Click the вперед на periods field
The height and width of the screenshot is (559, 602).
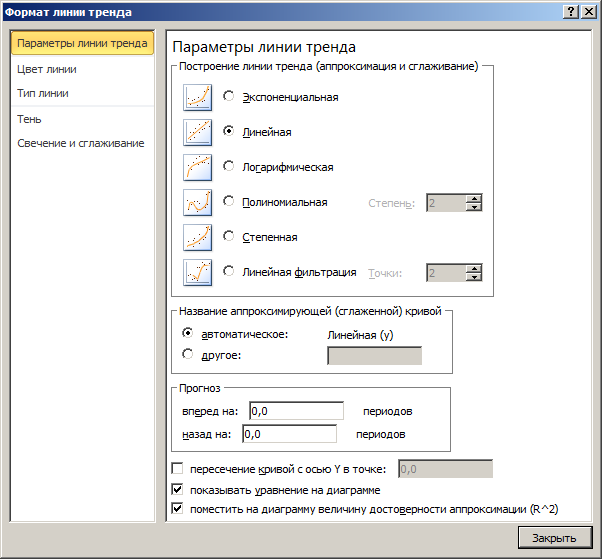[x=296, y=411]
